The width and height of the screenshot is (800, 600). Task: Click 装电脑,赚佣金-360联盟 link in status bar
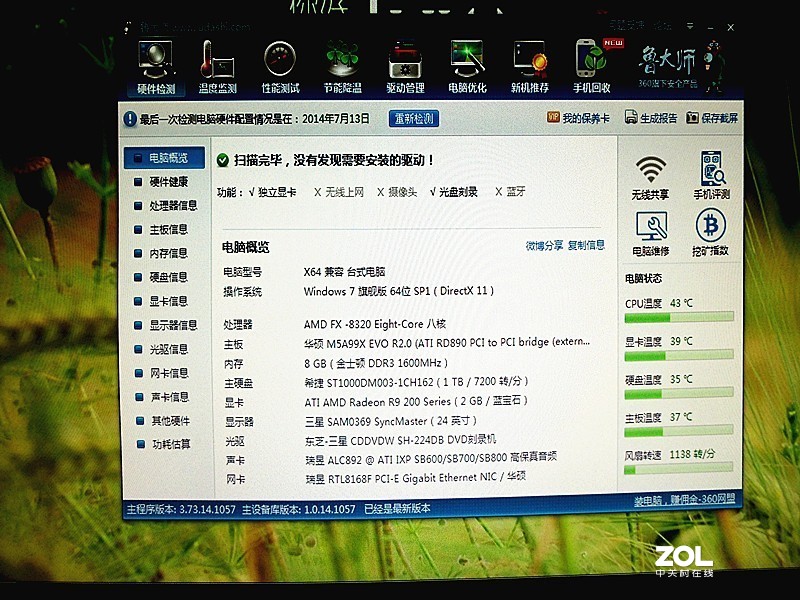point(684,500)
